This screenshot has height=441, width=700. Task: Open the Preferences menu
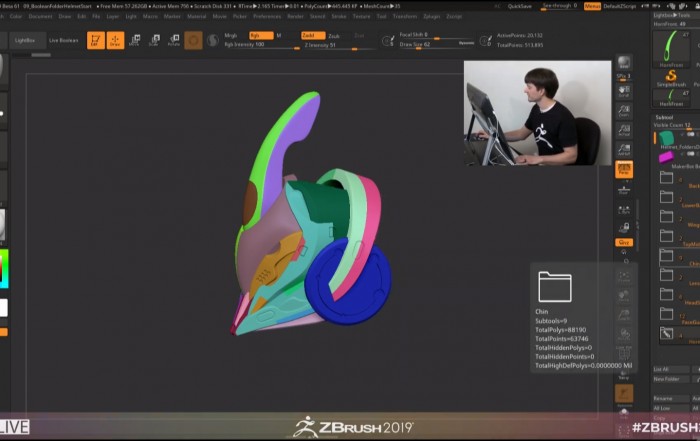coord(267,17)
